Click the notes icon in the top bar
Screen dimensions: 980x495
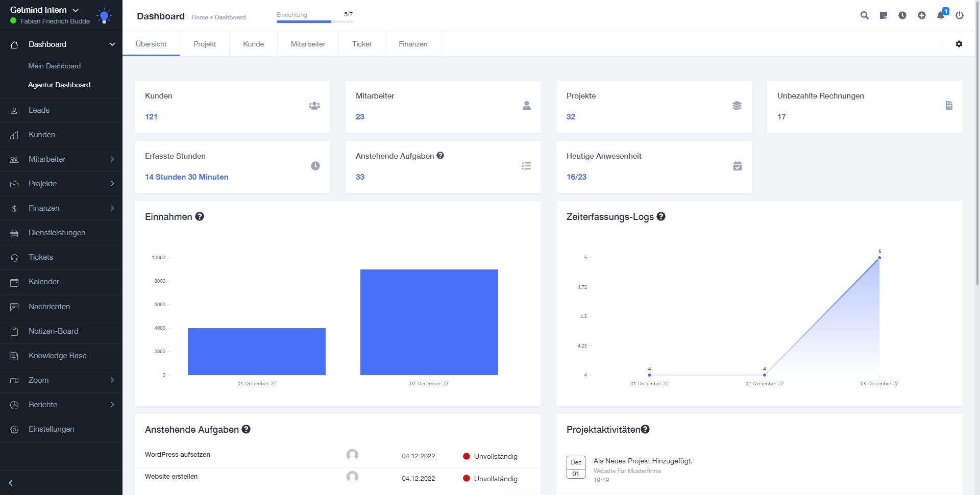click(x=884, y=16)
